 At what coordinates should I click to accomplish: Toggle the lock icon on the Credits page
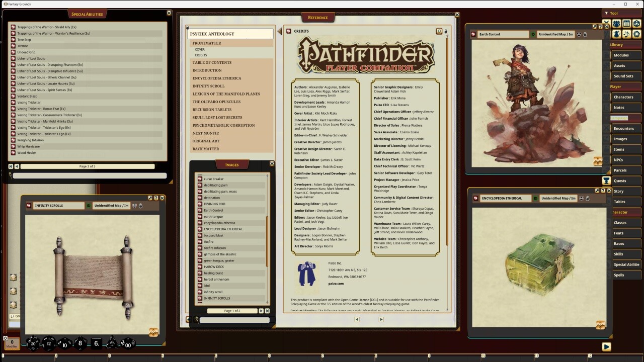click(446, 31)
